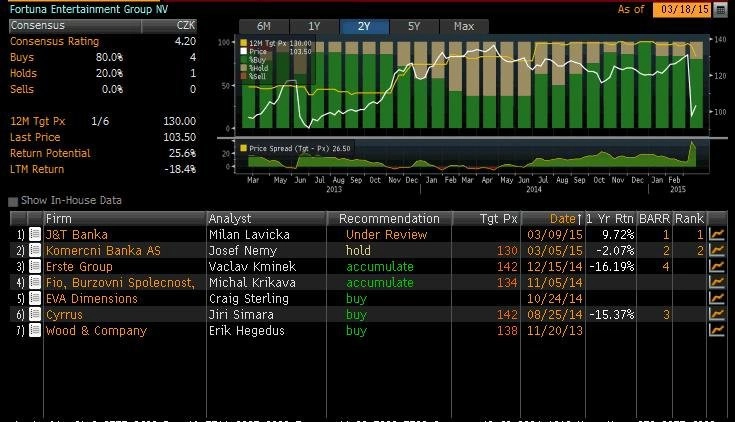The height and width of the screenshot is (422, 735).
Task: Open Erste Group firm link
Action: click(79, 267)
